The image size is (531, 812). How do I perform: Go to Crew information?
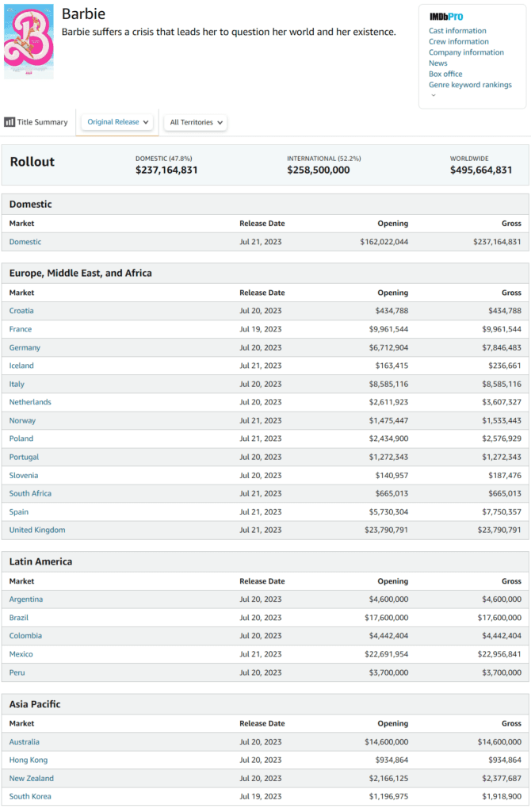point(458,41)
